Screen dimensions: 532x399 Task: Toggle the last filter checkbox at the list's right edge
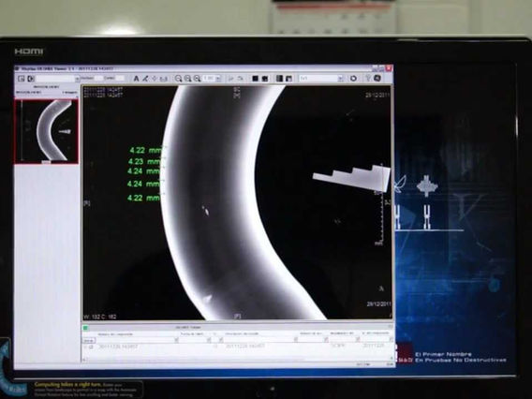(x=391, y=339)
